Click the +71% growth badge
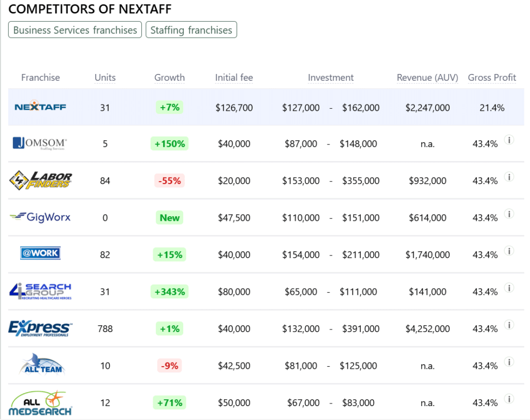530x420 pixels. click(x=169, y=402)
